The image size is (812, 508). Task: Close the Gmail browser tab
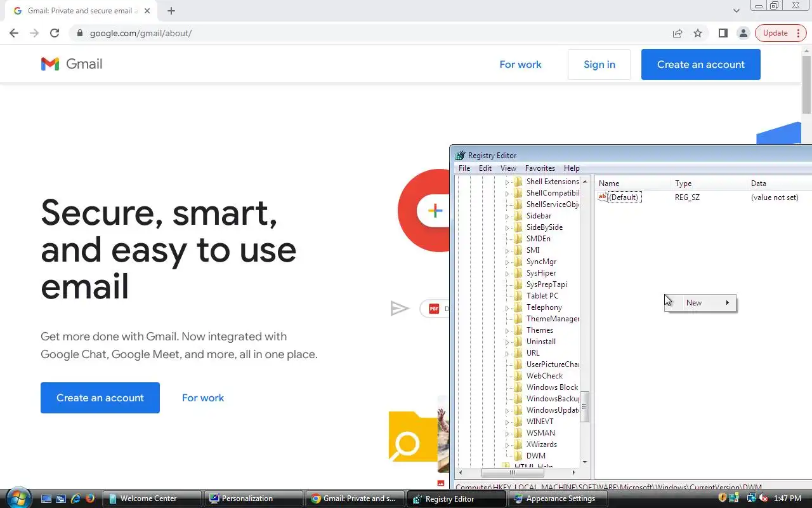(147, 11)
